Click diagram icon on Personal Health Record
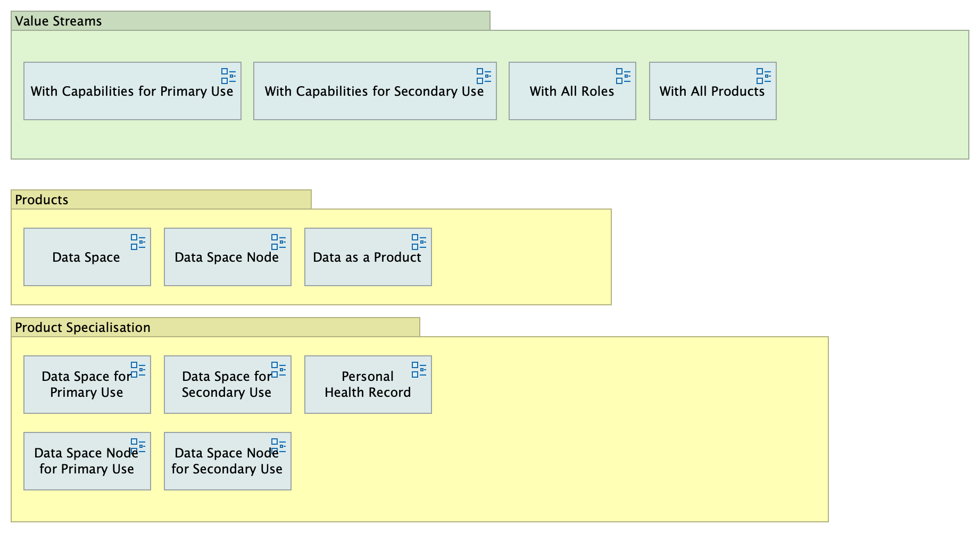 419,370
